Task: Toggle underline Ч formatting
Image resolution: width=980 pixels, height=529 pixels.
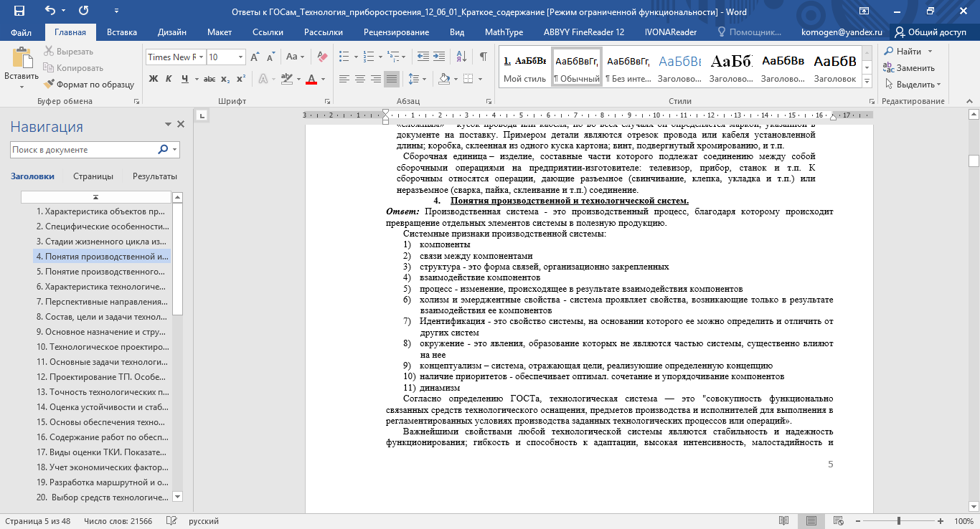Action: click(184, 79)
